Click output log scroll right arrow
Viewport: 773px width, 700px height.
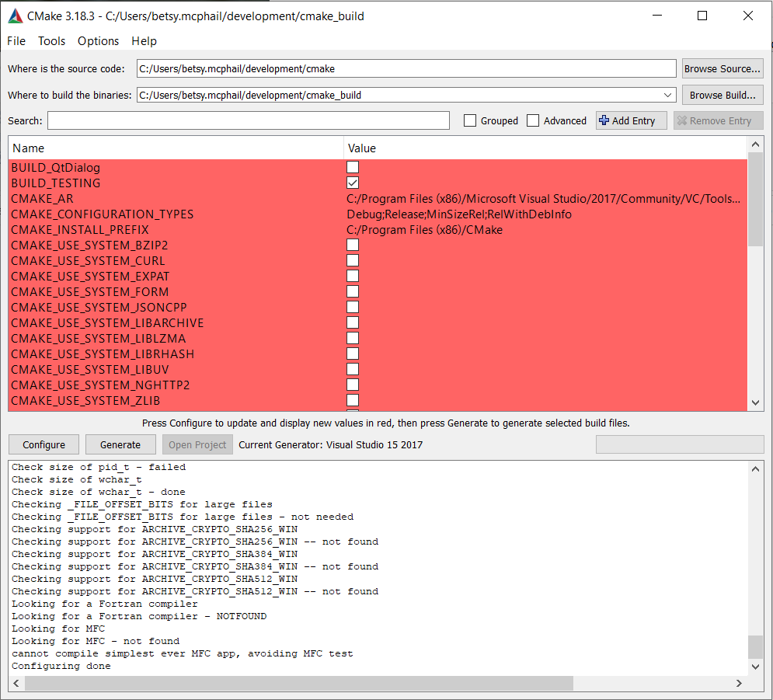(739, 683)
